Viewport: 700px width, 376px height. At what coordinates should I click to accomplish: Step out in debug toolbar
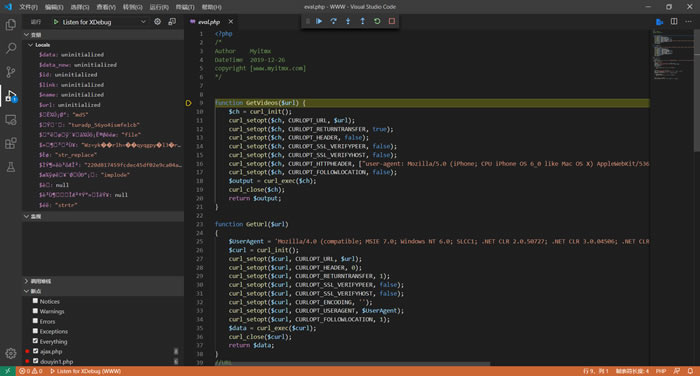362,21
